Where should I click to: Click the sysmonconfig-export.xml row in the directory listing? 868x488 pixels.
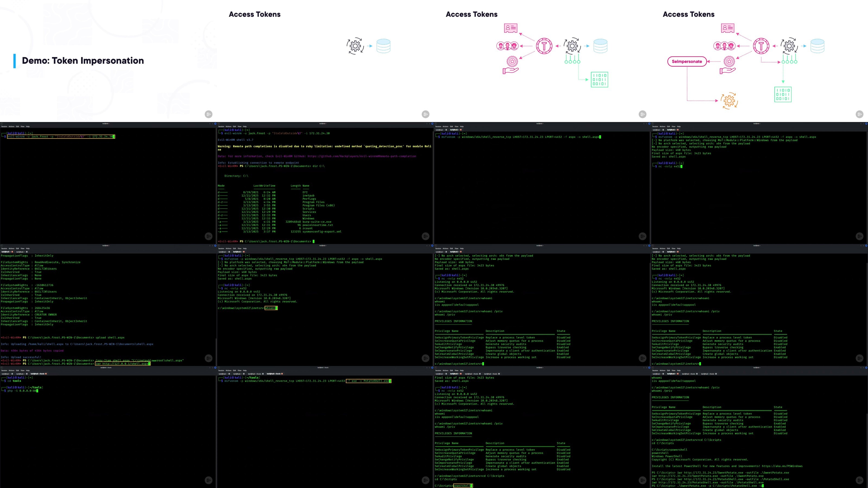tap(280, 231)
